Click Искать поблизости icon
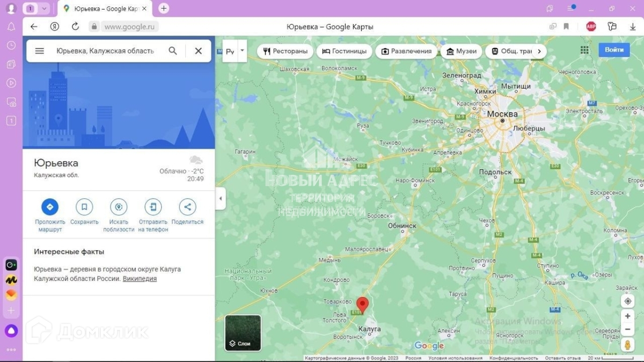The height and width of the screenshot is (362, 644). 119,207
